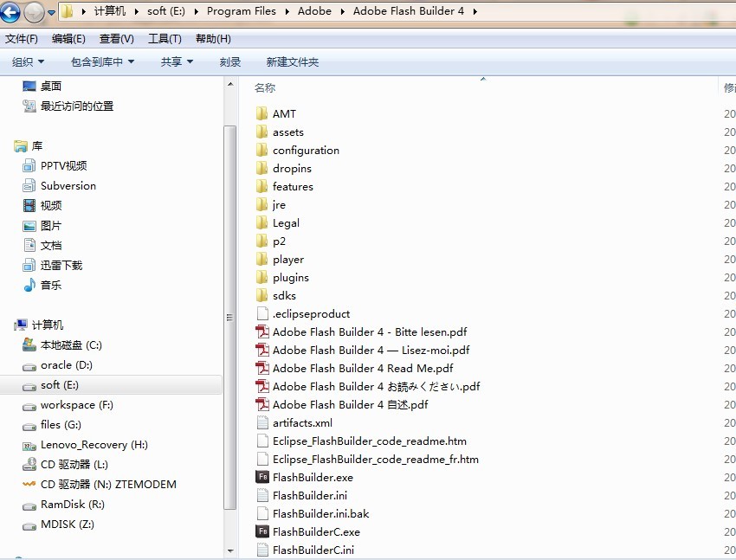Select Program Files breadcrumb segment
Screen dimensions: 736x560
click(x=242, y=11)
